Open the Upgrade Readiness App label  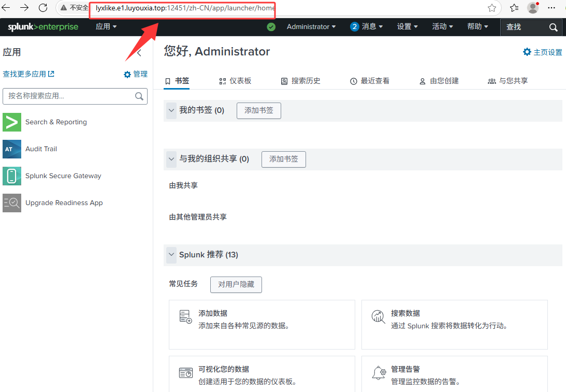[x=64, y=203]
